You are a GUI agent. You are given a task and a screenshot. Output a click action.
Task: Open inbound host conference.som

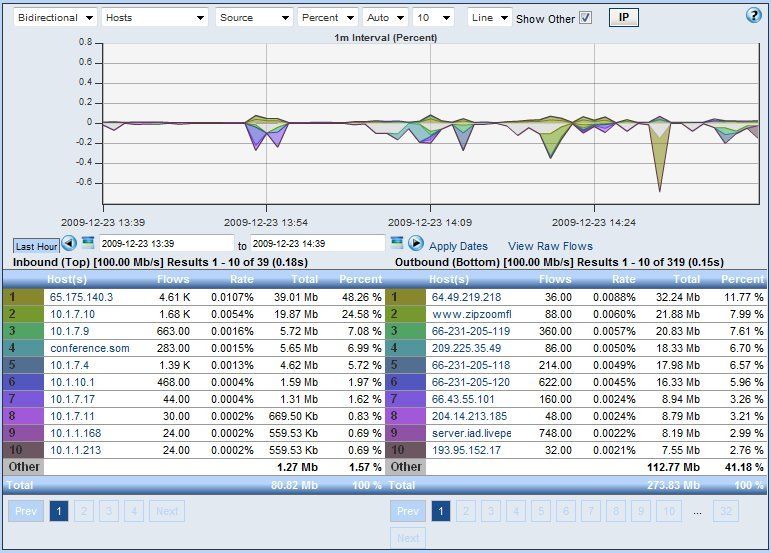[89, 349]
